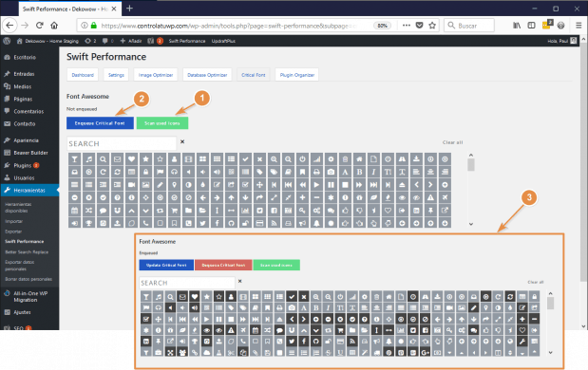Select the pause icon in the upper icon grid
This screenshot has height=370, width=588.
click(332, 185)
